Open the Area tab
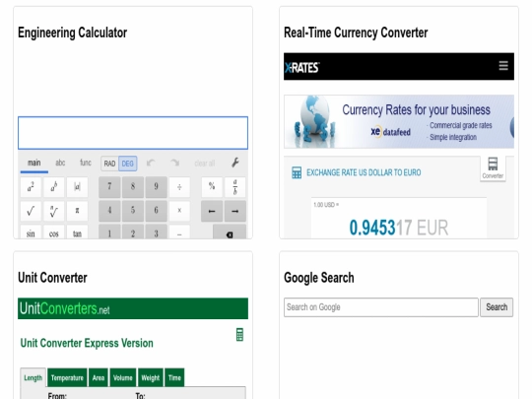This screenshot has height=399, width=532. 99,377
